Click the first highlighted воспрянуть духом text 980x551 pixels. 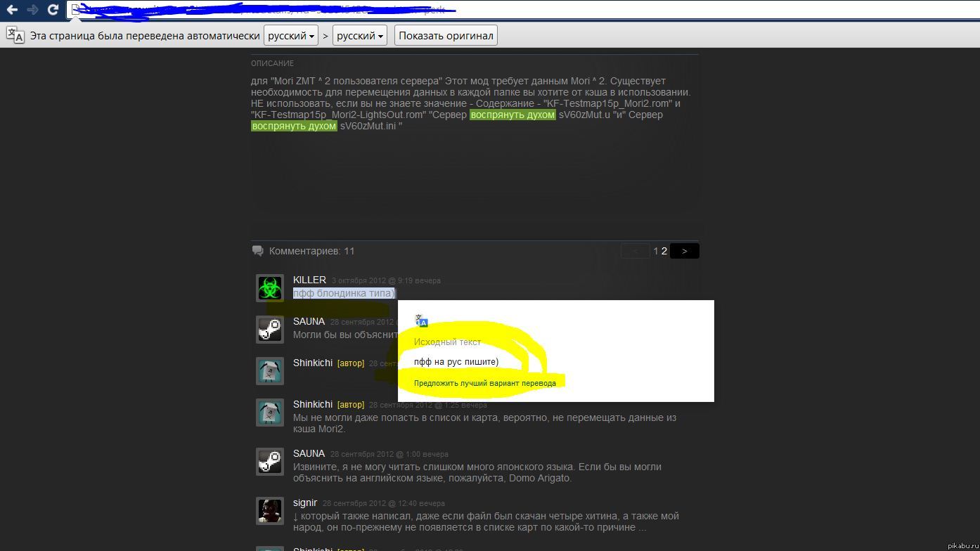513,115
